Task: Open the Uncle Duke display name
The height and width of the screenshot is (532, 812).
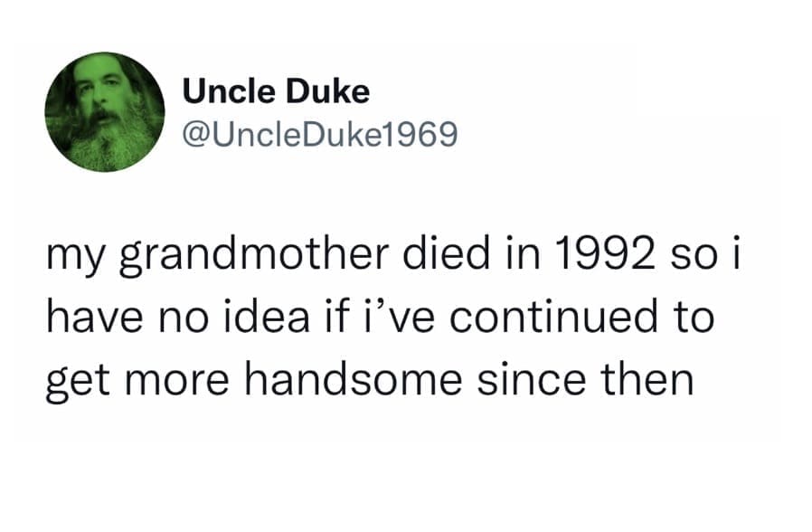Action: 276,91
